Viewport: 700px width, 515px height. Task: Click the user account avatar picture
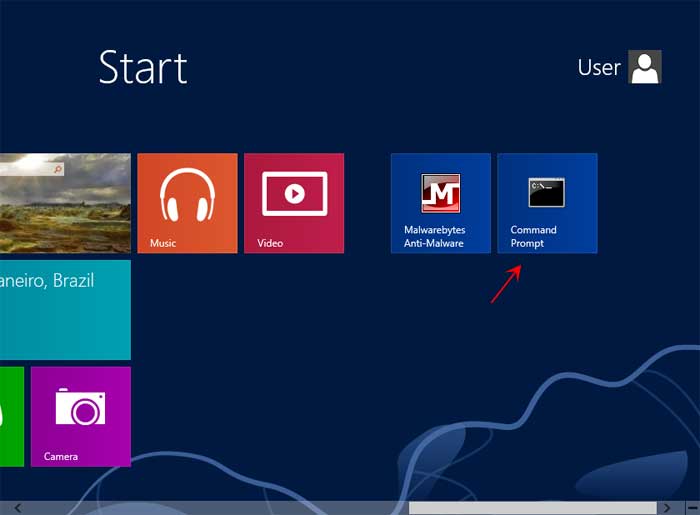[645, 67]
